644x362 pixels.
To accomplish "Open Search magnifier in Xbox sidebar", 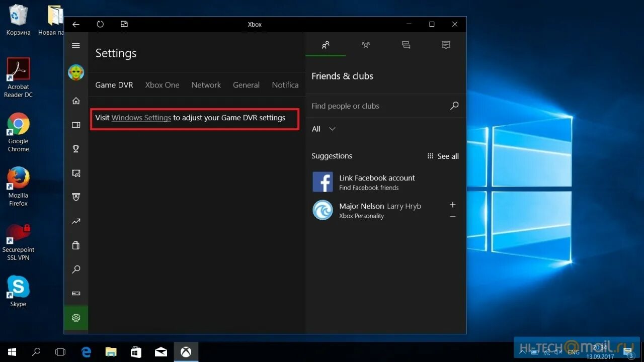I will click(x=76, y=269).
